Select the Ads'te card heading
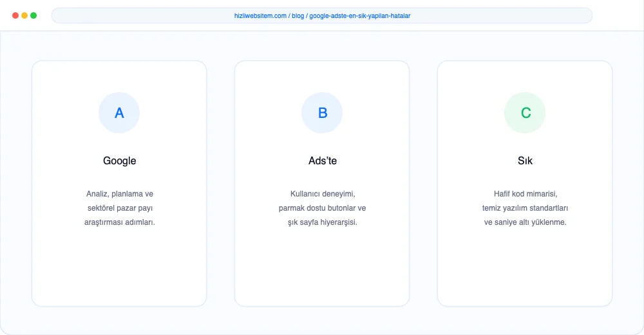This screenshot has height=335, width=644. pyautogui.click(x=323, y=160)
